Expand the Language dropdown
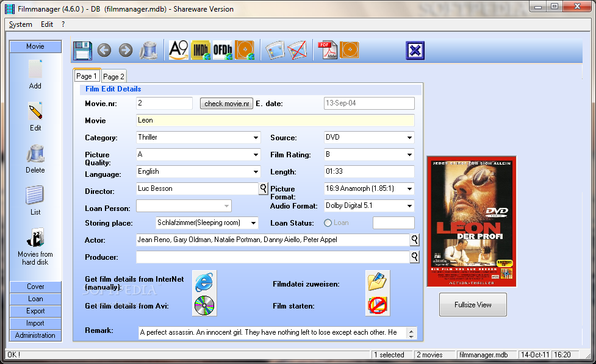596x364 pixels. (x=256, y=172)
